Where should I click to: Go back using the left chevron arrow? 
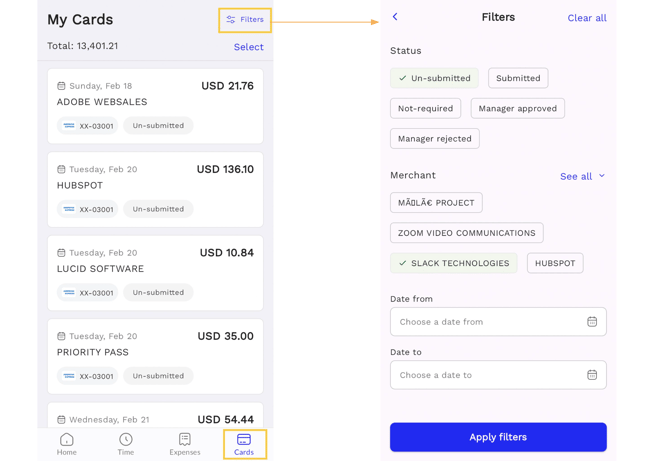tap(395, 17)
